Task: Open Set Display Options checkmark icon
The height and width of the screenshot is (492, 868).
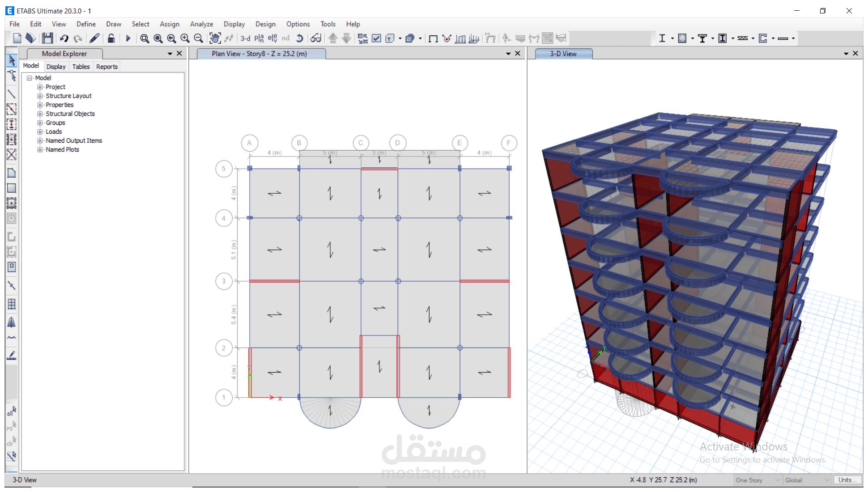Action: 377,38
